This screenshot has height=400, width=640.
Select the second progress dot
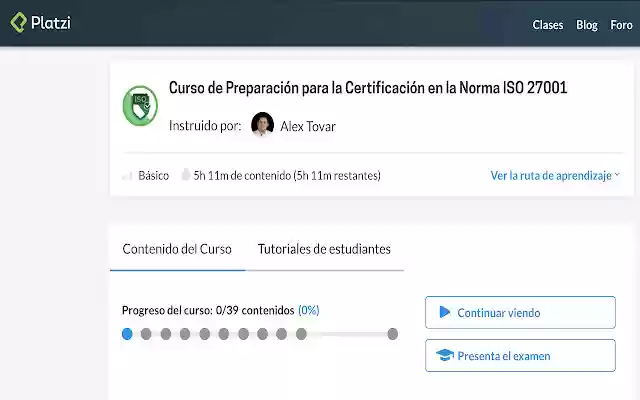click(146, 334)
